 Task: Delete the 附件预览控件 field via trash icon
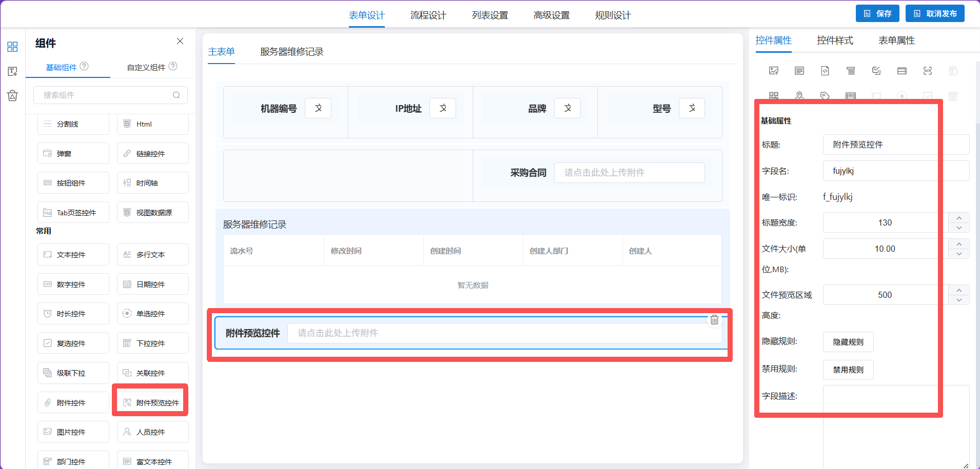(x=714, y=320)
